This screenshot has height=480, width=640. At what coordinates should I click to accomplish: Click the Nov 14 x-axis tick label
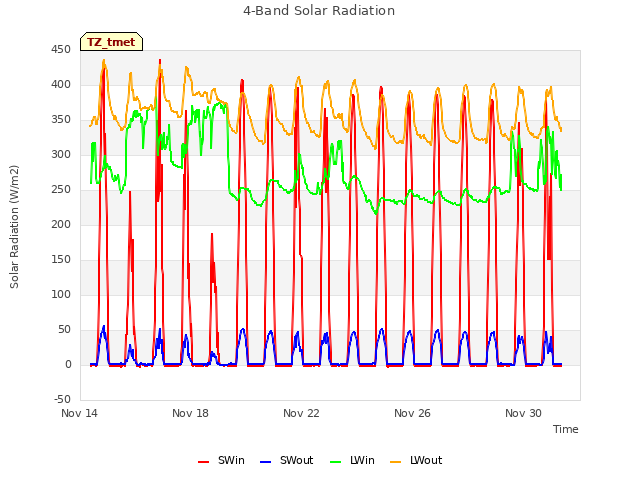(79, 413)
